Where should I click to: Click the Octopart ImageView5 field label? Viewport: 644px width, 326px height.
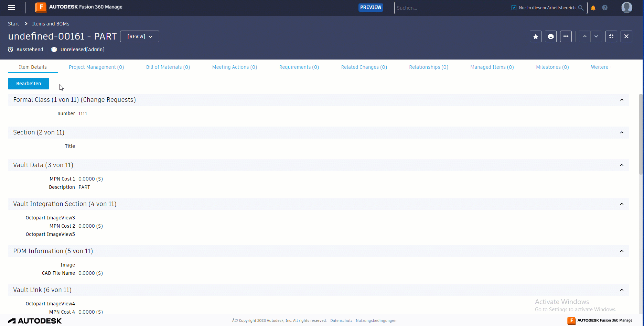(50, 234)
